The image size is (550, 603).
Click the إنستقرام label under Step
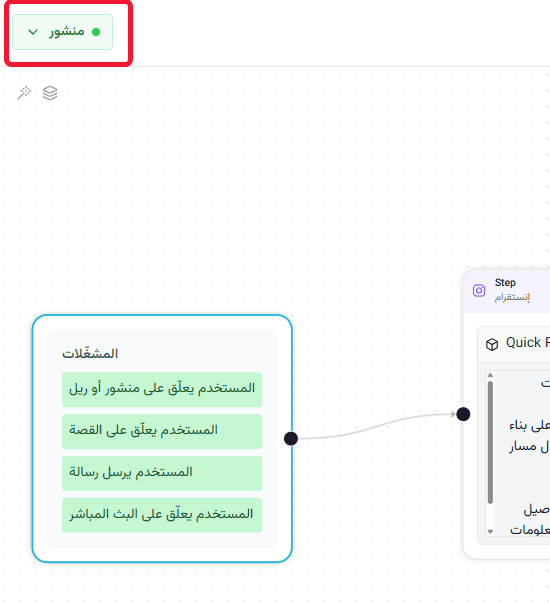512,297
